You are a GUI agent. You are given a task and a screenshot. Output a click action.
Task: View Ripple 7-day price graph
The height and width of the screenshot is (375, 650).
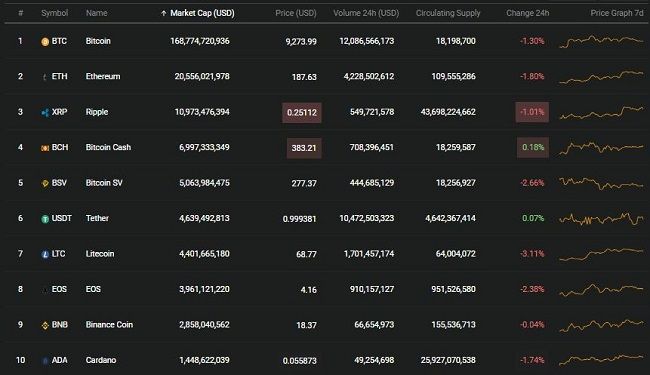(x=601, y=112)
